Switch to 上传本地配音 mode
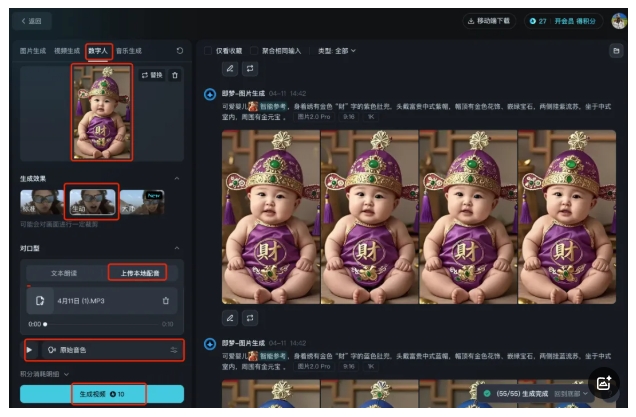The image size is (636, 417). coord(140,273)
